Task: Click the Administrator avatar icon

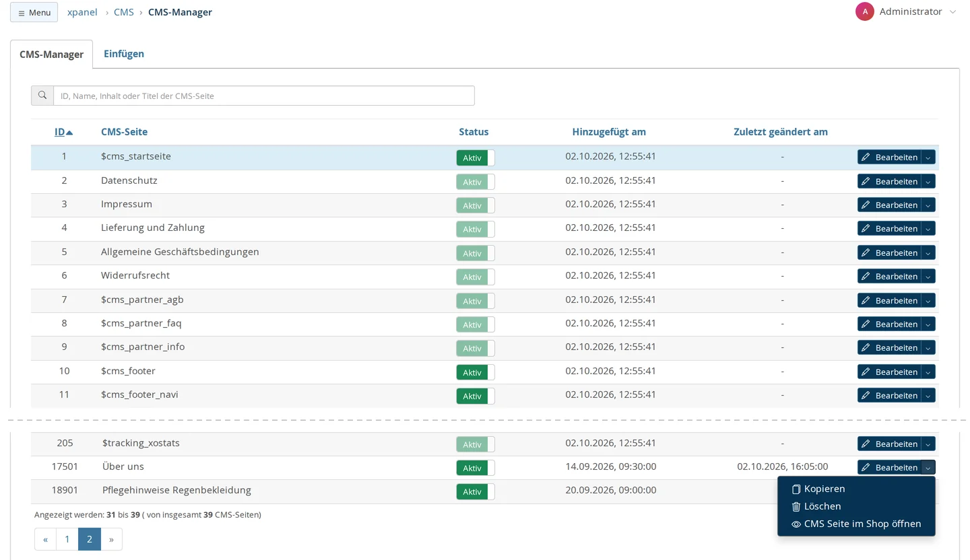Action: [x=865, y=11]
